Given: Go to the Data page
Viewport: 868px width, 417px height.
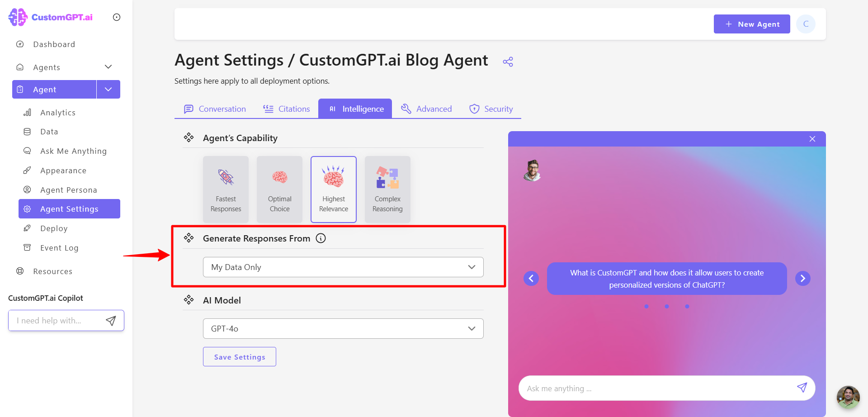Looking at the screenshot, I should [x=49, y=132].
